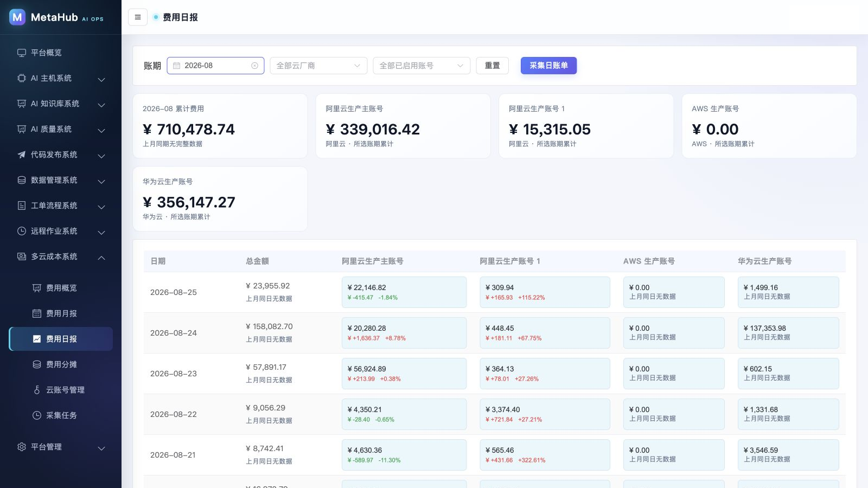Click the ¥ 137,353.98 Huawei cell

[788, 333]
